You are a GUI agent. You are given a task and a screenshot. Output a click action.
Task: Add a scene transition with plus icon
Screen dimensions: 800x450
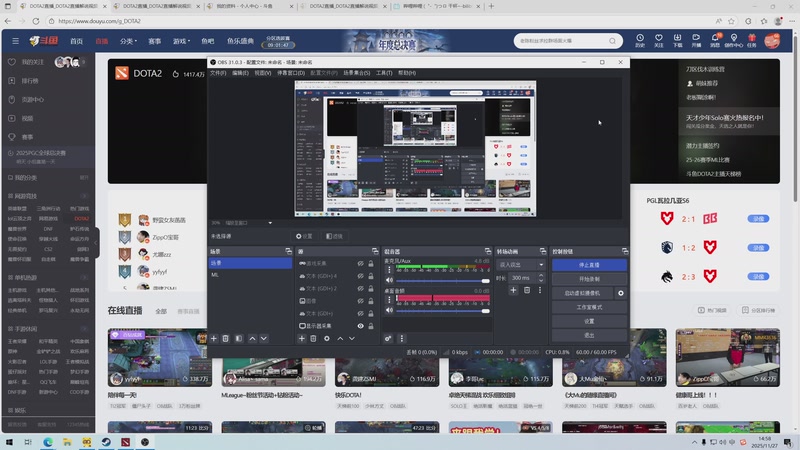513,290
